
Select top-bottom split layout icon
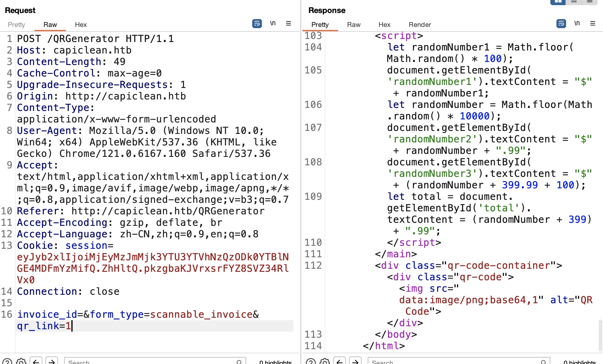(x=574, y=2)
